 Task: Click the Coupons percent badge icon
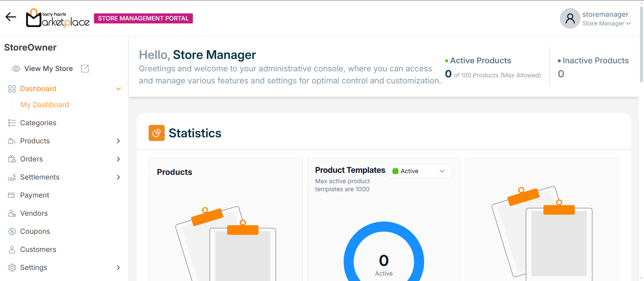(12, 231)
